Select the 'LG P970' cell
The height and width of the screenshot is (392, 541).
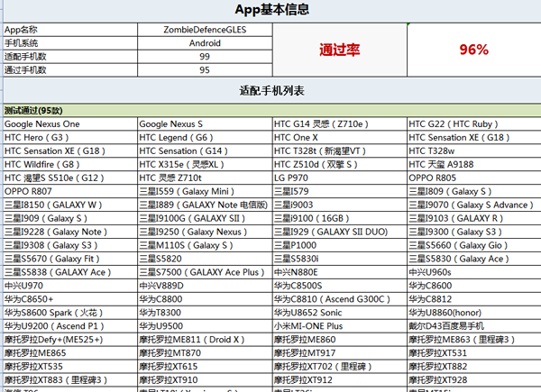coord(340,178)
